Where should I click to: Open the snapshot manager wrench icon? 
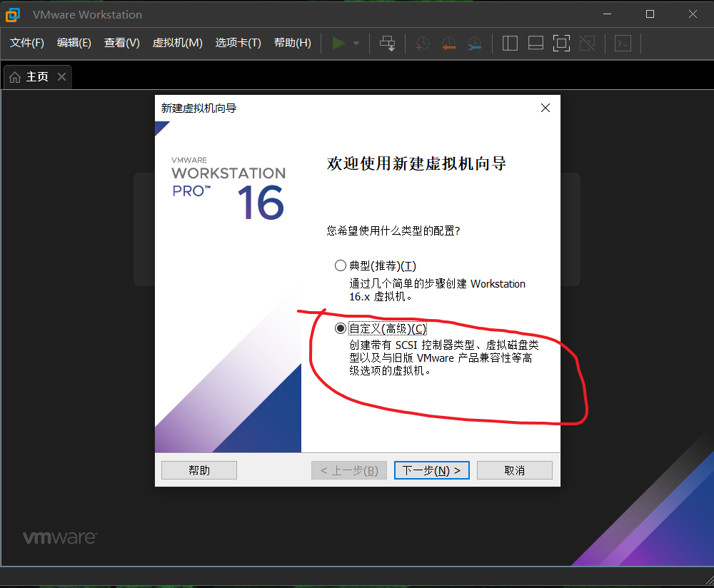(x=475, y=44)
